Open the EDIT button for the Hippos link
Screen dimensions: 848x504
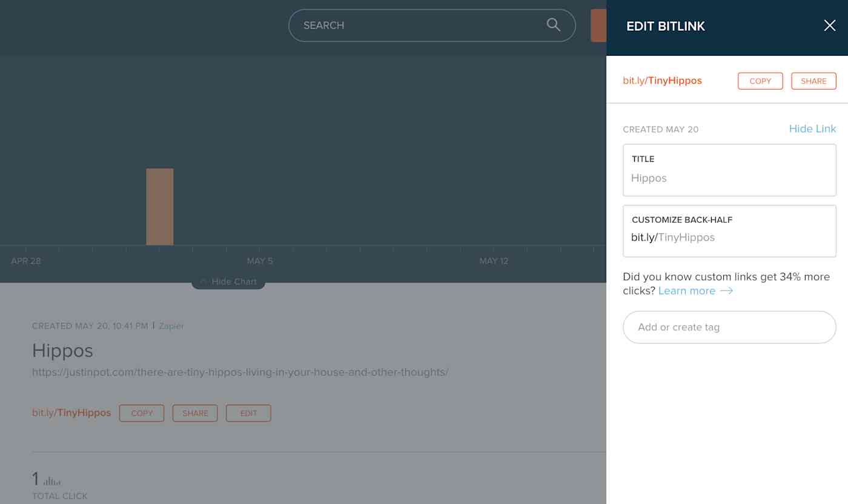pos(248,413)
